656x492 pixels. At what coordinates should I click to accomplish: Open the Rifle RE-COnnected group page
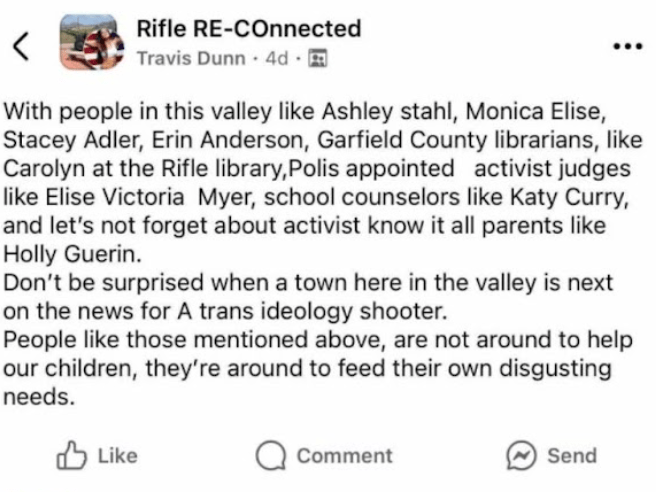(x=248, y=28)
